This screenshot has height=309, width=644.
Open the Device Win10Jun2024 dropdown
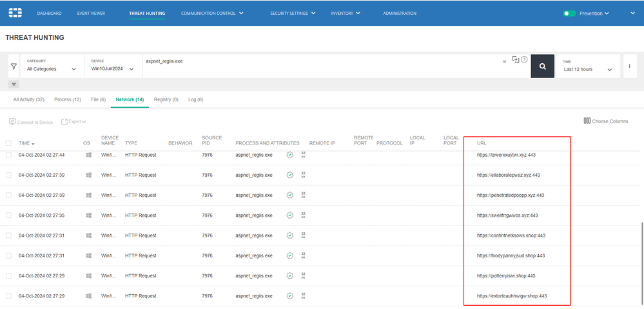coord(112,69)
